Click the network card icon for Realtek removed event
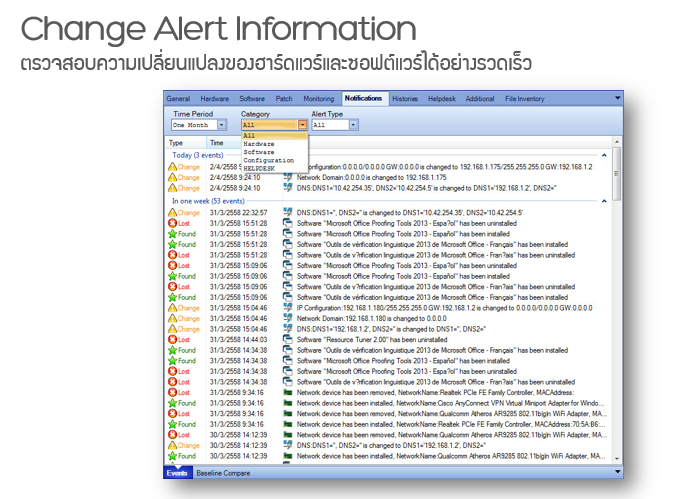 tap(288, 393)
